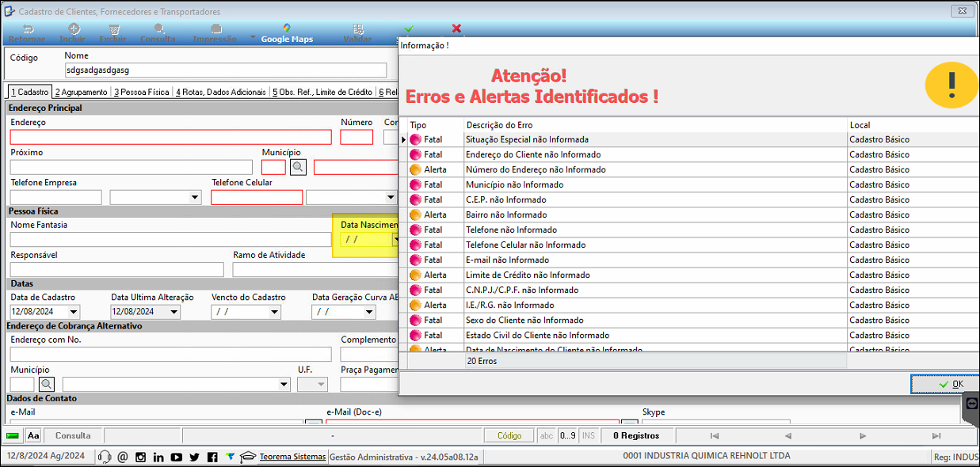Sort the errors by Tipo column header
Viewport: 980px width, 467px height.
[x=435, y=125]
